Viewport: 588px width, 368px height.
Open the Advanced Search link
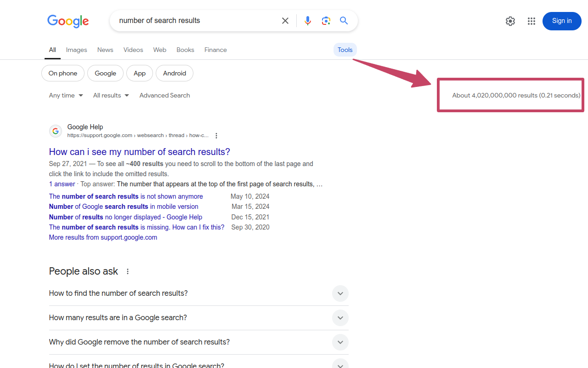point(164,95)
